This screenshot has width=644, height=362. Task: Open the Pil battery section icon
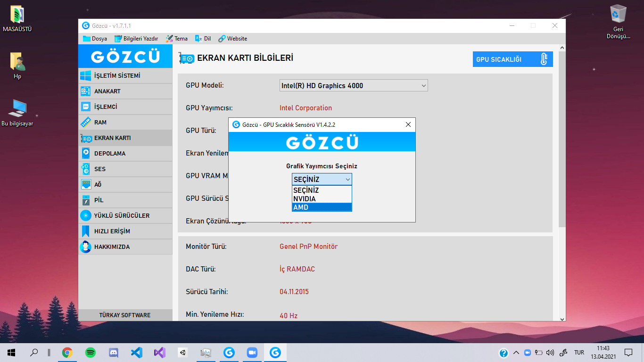pos(85,200)
